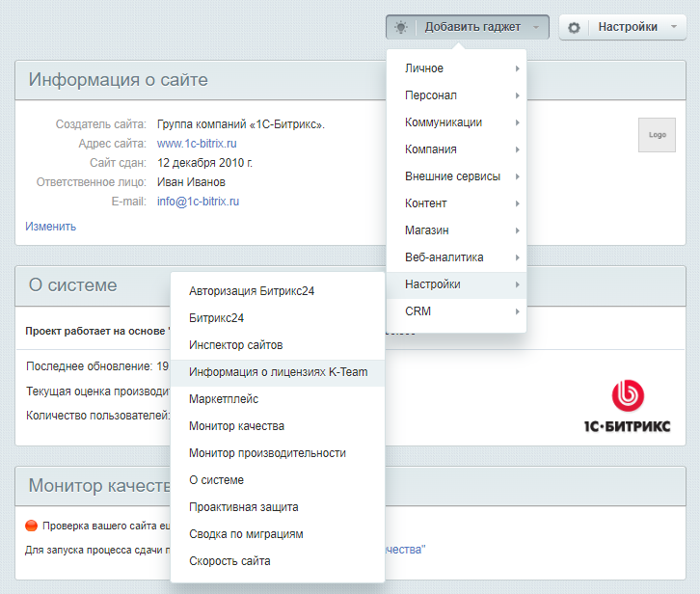Click info@1c-bitrix.ru email link
This screenshot has width=700, height=594.
click(198, 202)
